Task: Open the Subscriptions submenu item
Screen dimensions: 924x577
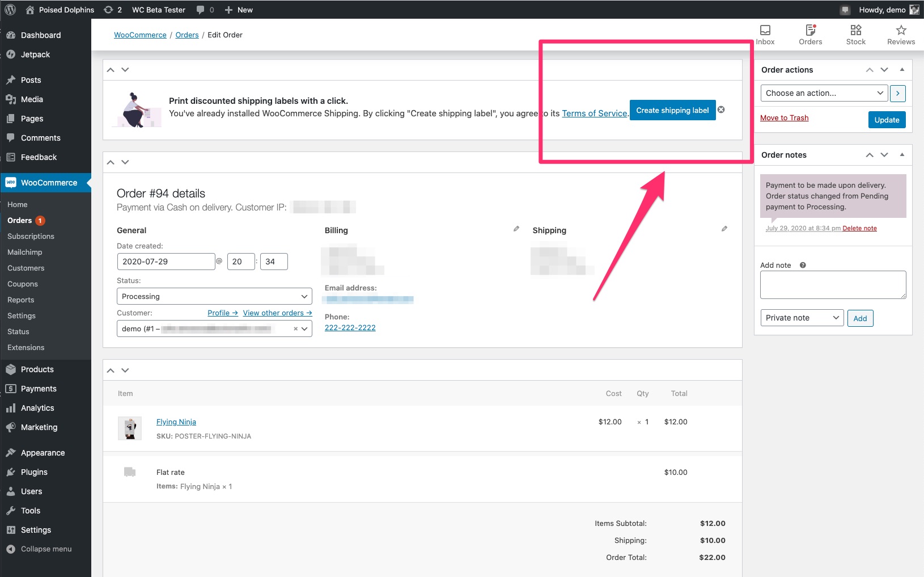Action: (x=31, y=236)
